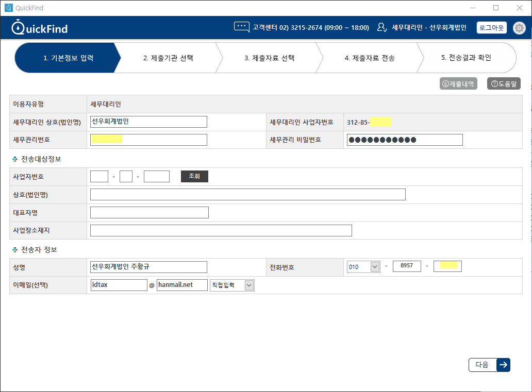The height and width of the screenshot is (392, 532).
Task: Click the 로그아웃 button
Action: (x=491, y=28)
